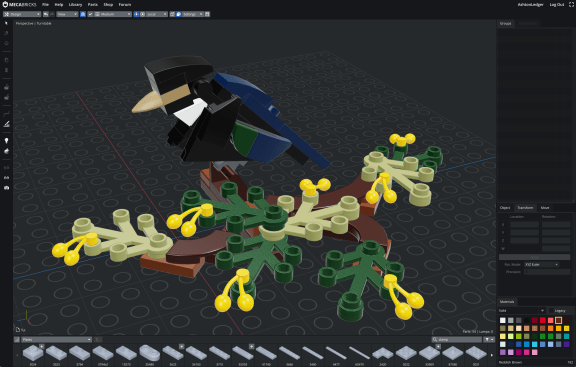Click the Mecabricks logo
The width and height of the screenshot is (576, 367).
[19, 4]
